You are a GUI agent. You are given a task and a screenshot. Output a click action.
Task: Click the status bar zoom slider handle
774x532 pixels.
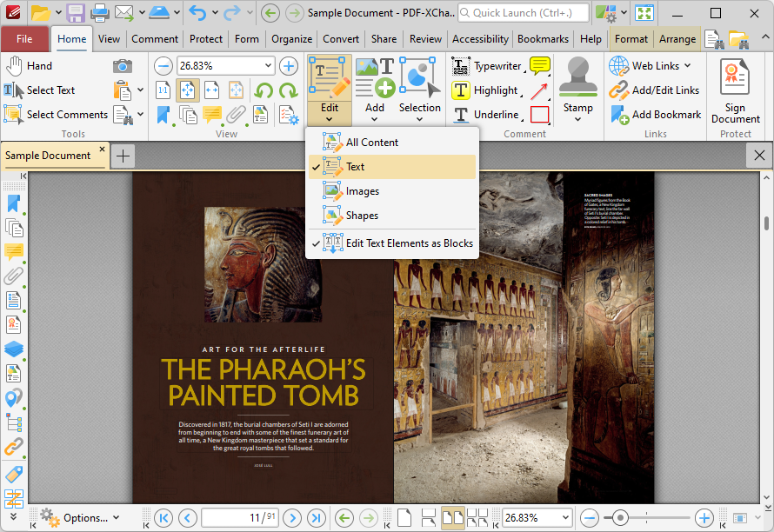click(620, 518)
